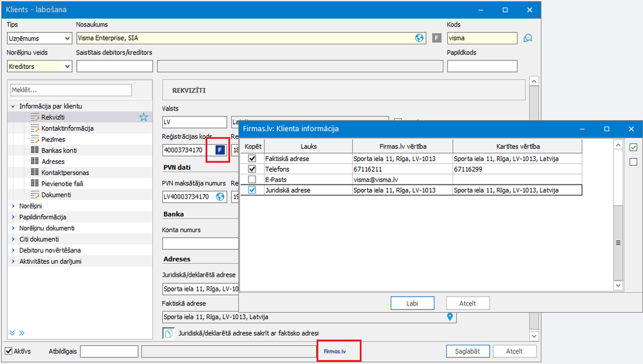The height and width of the screenshot is (364, 643).
Task: Open the Tips dropdown
Action: pos(67,39)
